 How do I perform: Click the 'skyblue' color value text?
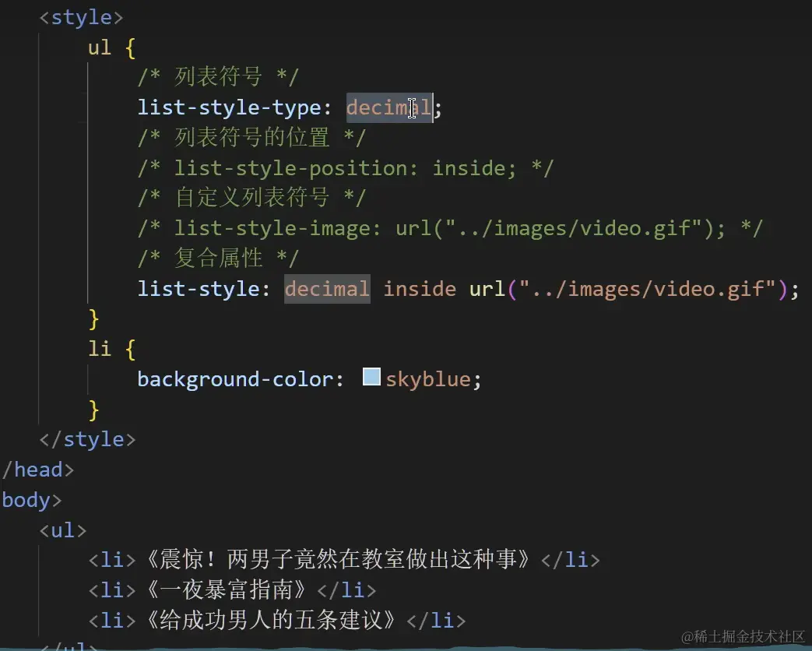pos(427,380)
